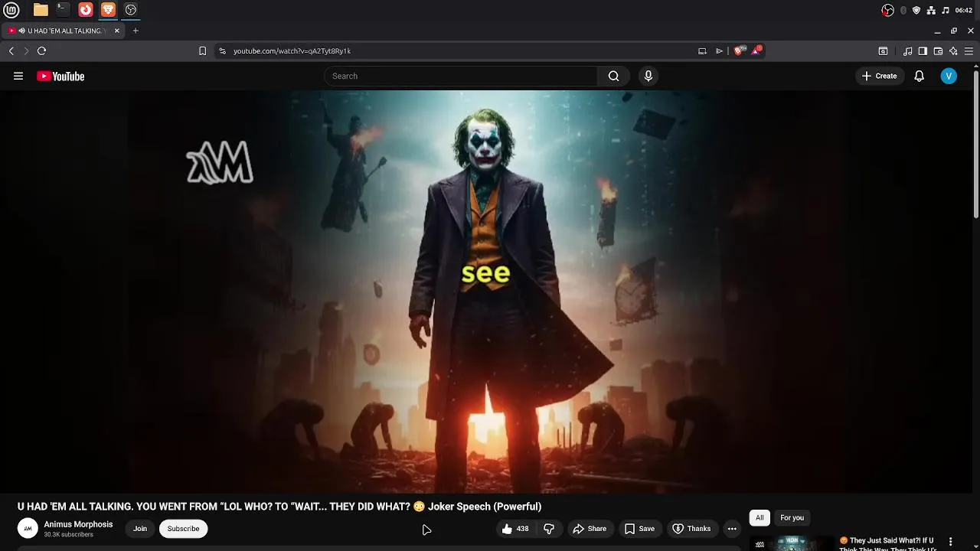Reload the current page
980x551 pixels.
41,51
